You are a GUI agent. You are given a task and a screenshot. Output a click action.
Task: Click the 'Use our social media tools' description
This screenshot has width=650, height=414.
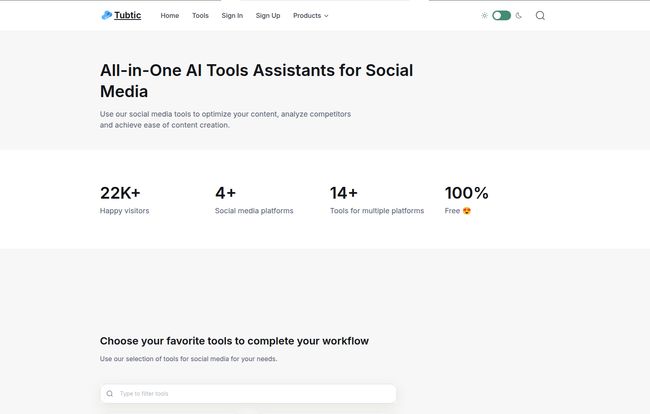click(225, 119)
